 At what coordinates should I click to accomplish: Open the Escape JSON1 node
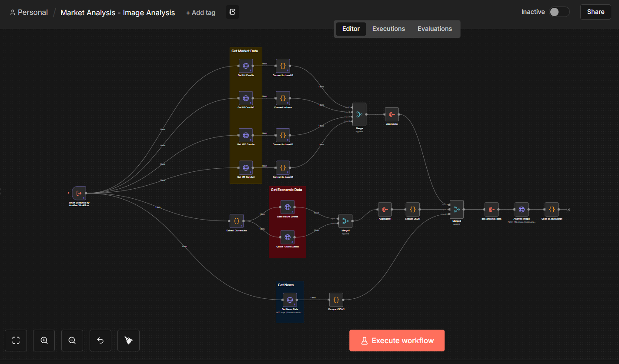(x=335, y=300)
